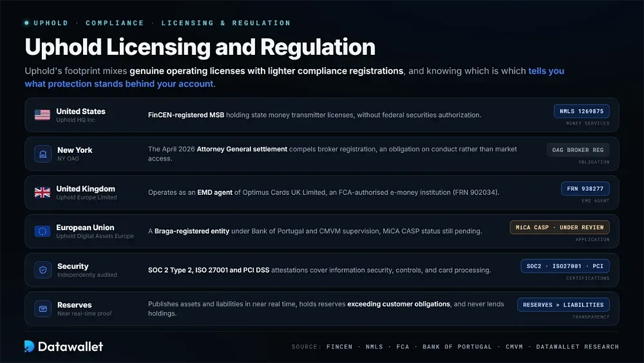
Task: Click the Datawallet Research source label
Action: (x=578, y=346)
